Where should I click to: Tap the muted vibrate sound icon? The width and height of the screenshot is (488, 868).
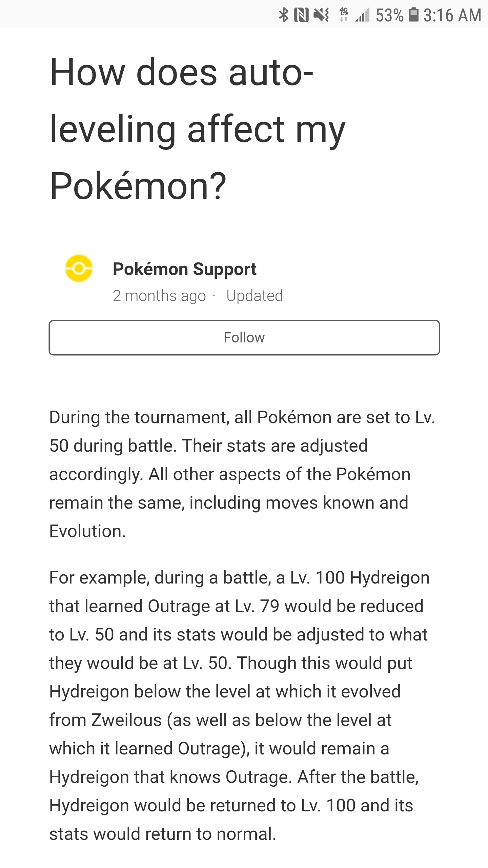pyautogui.click(x=321, y=15)
